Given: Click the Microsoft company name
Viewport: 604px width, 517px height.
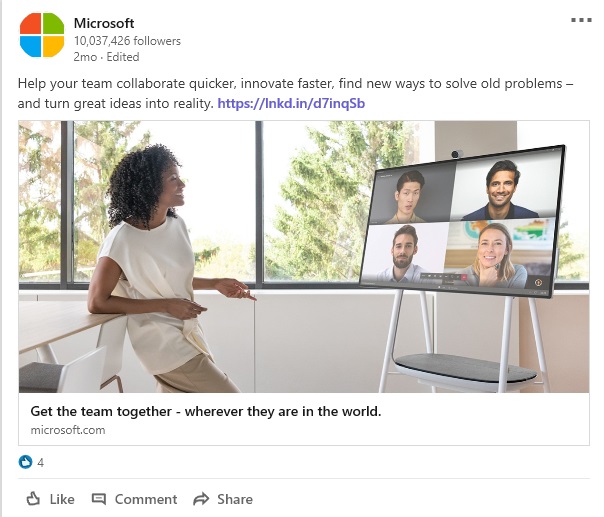Looking at the screenshot, I should [104, 23].
